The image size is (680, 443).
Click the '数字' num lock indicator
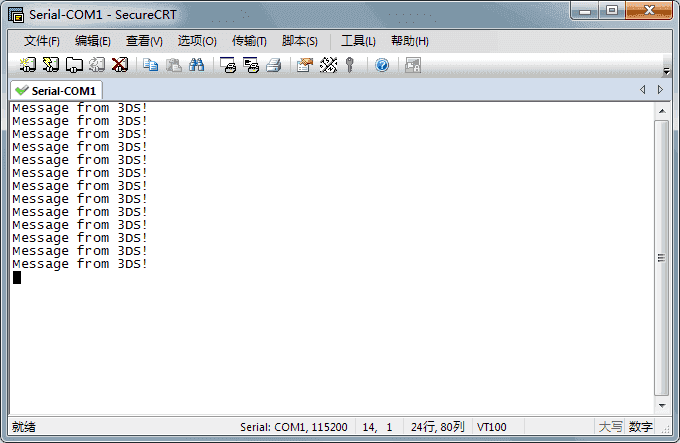(641, 427)
